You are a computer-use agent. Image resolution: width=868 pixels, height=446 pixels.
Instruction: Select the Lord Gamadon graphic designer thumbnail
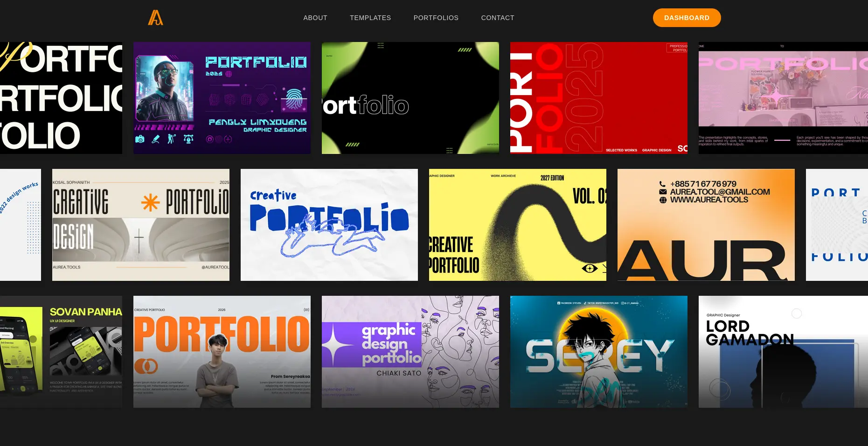tap(783, 352)
